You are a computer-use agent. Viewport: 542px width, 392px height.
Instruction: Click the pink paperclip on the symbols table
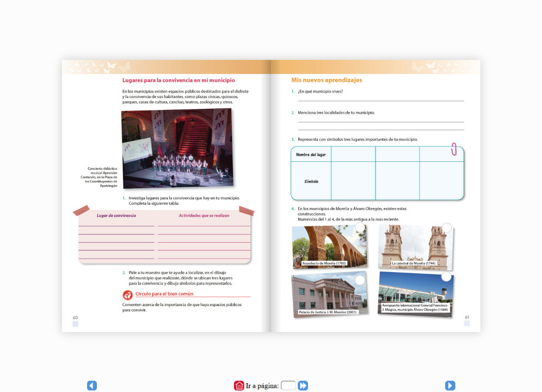[x=453, y=149]
